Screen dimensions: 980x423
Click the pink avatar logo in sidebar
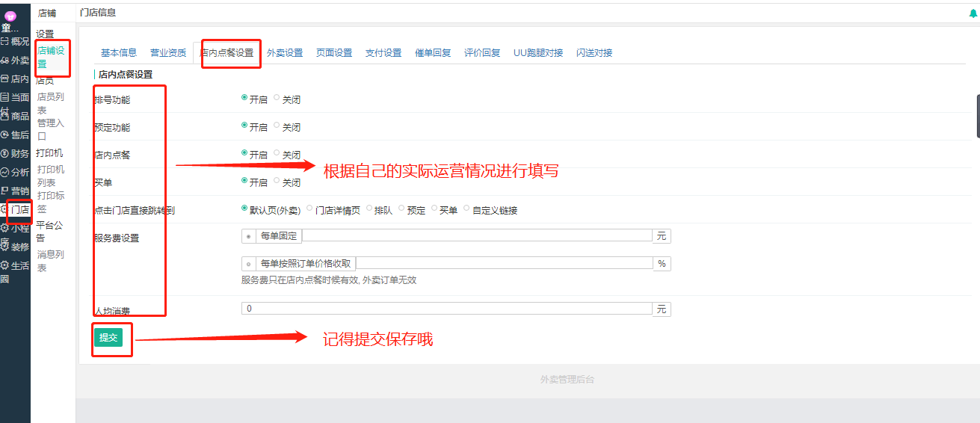pos(10,16)
